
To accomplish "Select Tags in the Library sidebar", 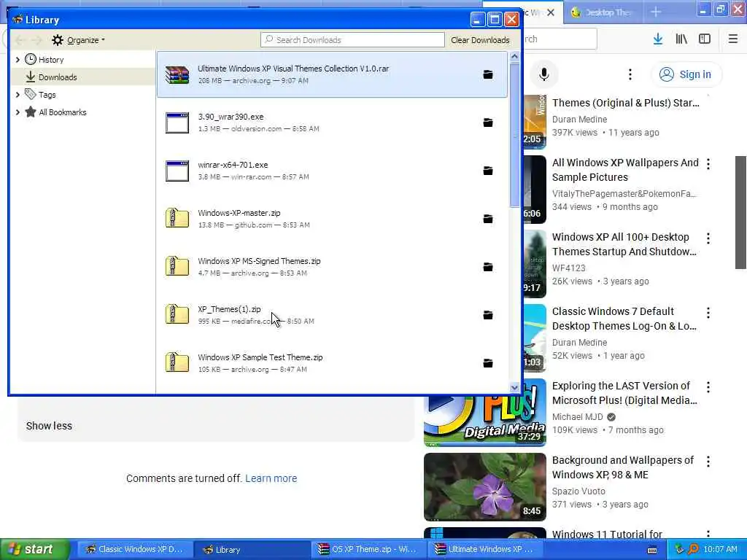I will tap(47, 95).
